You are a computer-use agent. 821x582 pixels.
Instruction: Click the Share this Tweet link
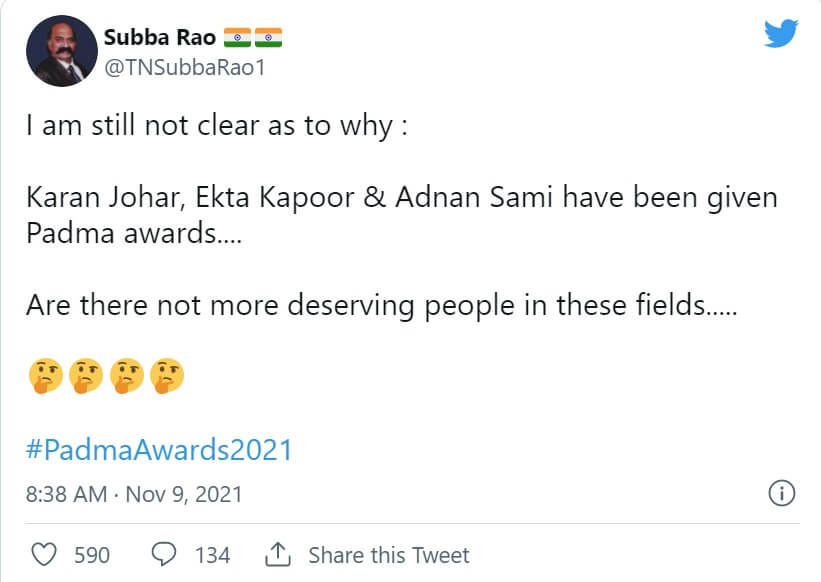click(x=388, y=555)
